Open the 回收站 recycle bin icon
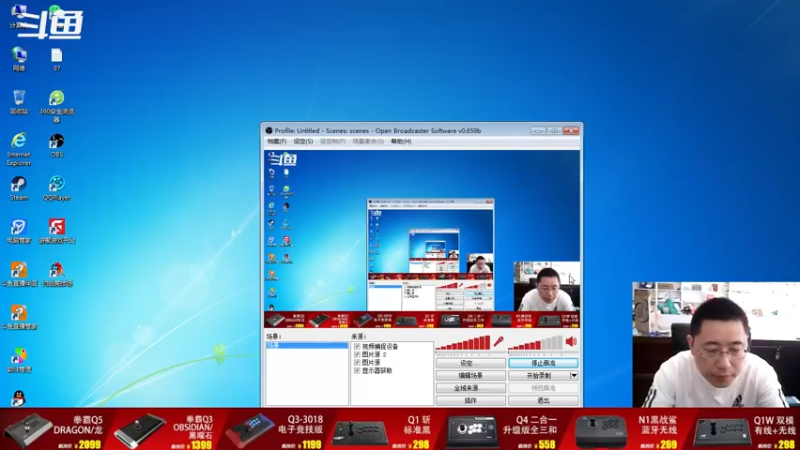The width and height of the screenshot is (800, 450). point(19,102)
